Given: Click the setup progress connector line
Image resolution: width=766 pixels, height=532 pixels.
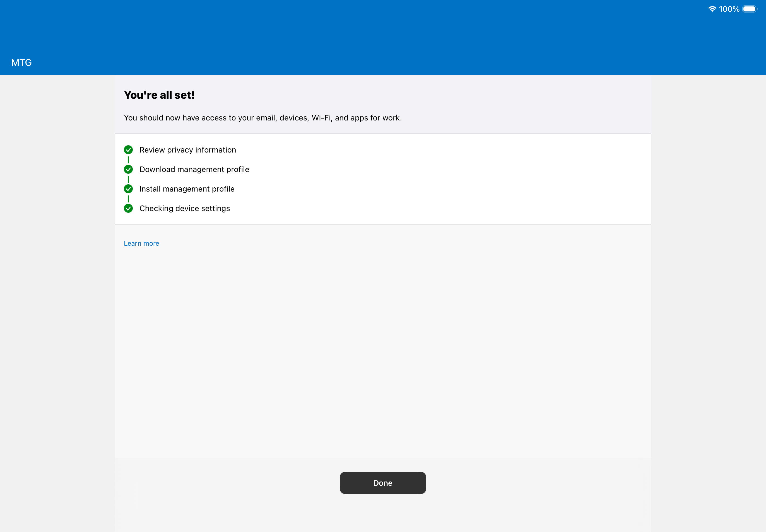Looking at the screenshot, I should click(x=128, y=179).
